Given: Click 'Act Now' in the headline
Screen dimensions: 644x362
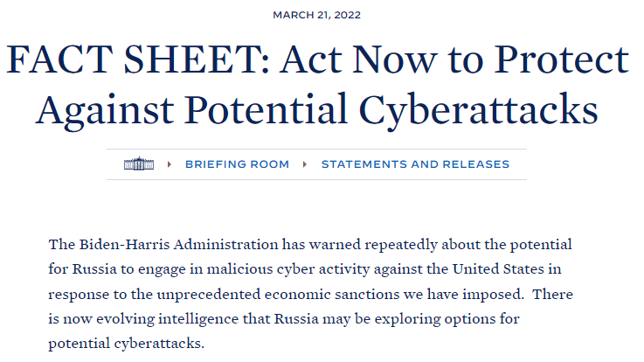Looking at the screenshot, I should (x=358, y=59).
